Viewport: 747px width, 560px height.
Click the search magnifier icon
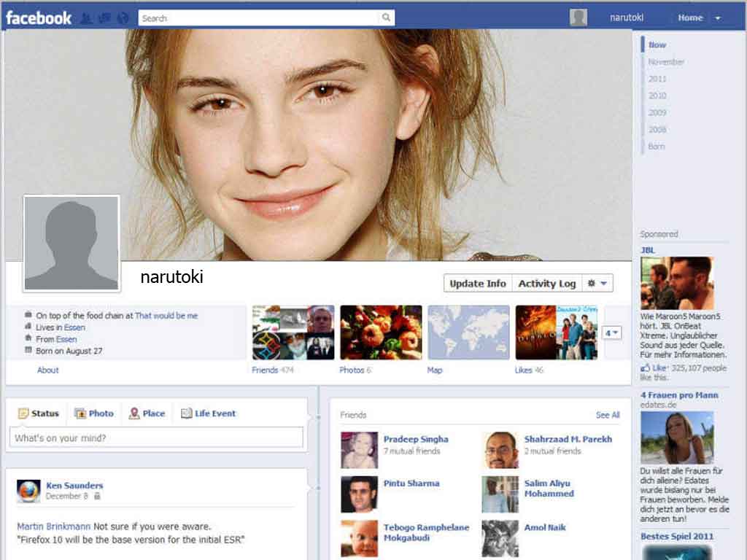385,17
